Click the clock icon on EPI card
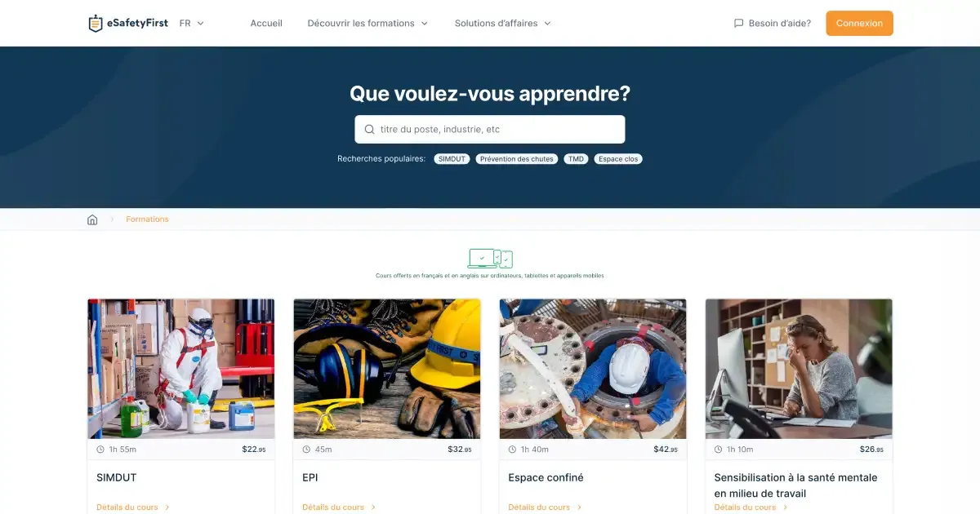980x514 pixels. [x=306, y=450]
